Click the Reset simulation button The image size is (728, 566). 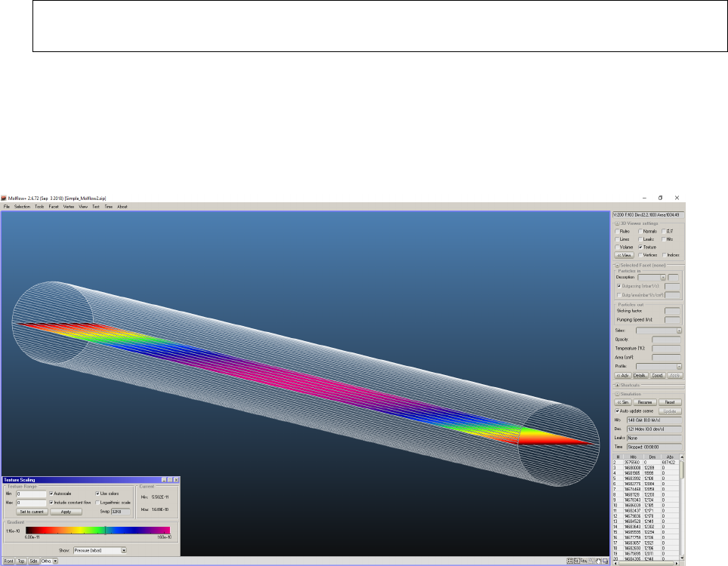click(x=670, y=402)
